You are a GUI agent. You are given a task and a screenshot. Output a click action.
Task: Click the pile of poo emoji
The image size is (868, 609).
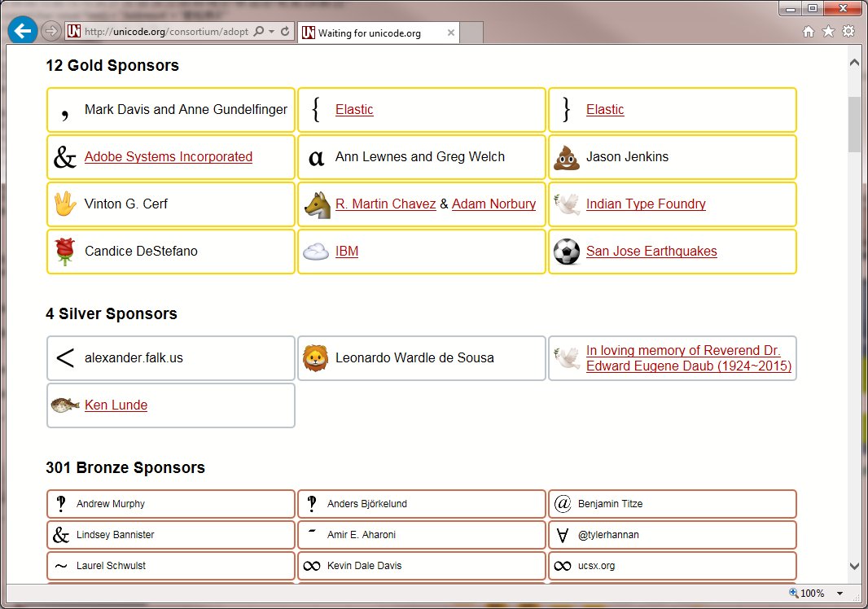(x=567, y=157)
